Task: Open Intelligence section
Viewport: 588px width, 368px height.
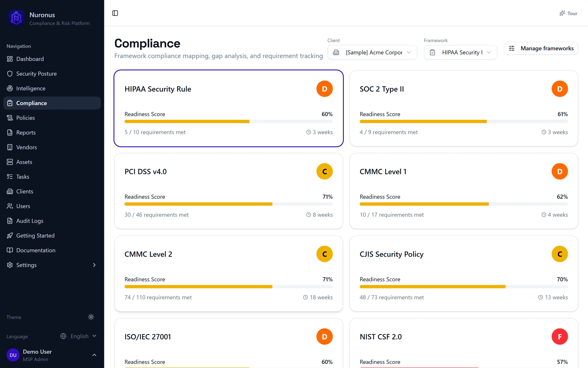Action: tap(52, 88)
